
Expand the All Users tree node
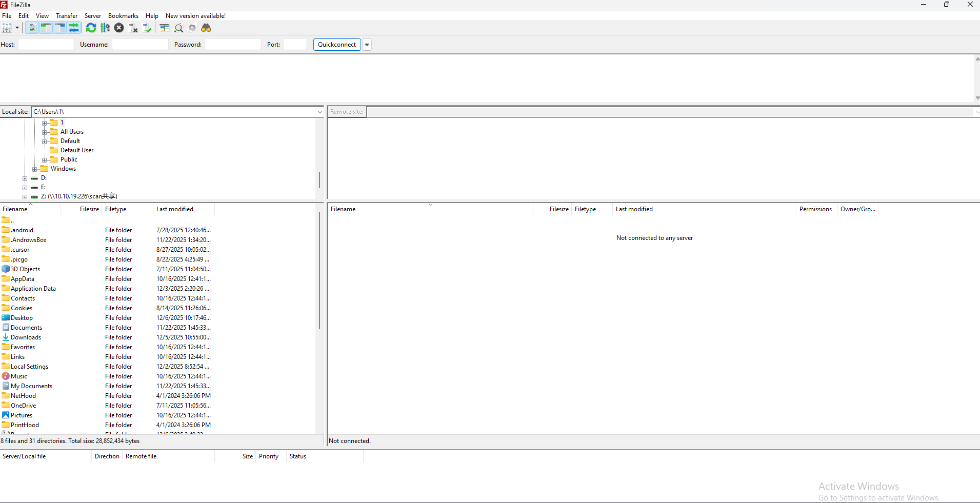pos(45,132)
